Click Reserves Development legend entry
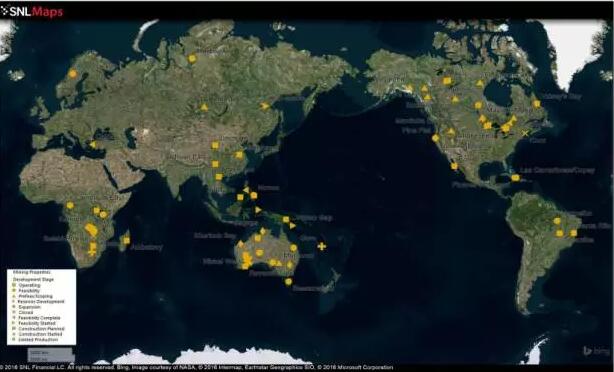 pos(41,302)
